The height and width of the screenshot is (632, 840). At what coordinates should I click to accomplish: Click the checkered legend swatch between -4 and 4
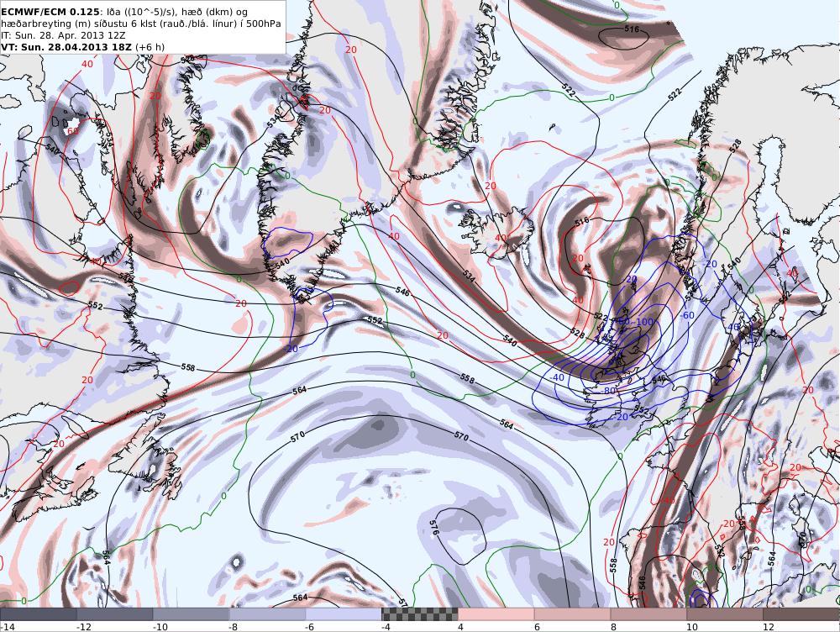420,614
